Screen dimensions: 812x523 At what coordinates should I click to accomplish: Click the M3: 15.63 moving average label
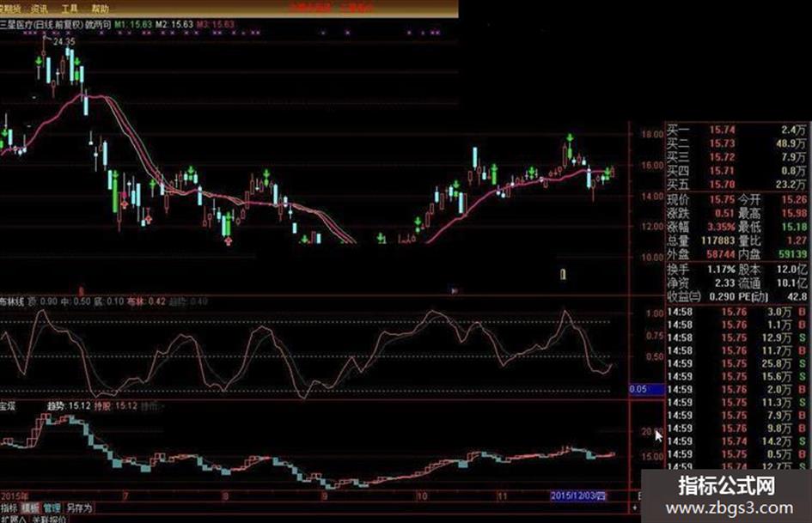coord(216,24)
